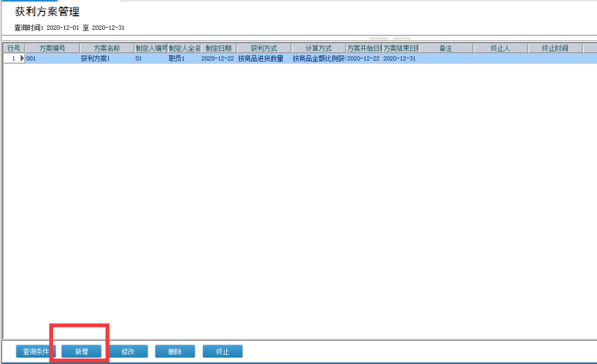This screenshot has height=364, width=597.
Task: Select the 计算方式 column header
Action: 318,48
